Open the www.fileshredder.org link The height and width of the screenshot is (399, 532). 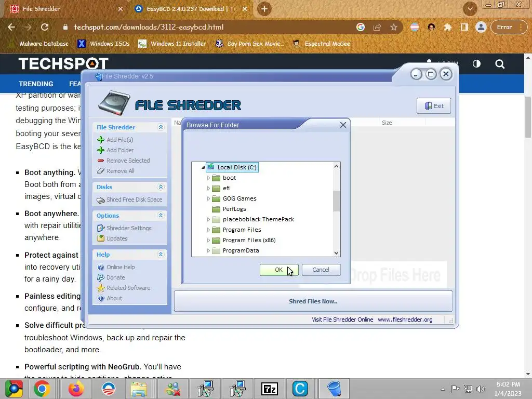pos(405,320)
